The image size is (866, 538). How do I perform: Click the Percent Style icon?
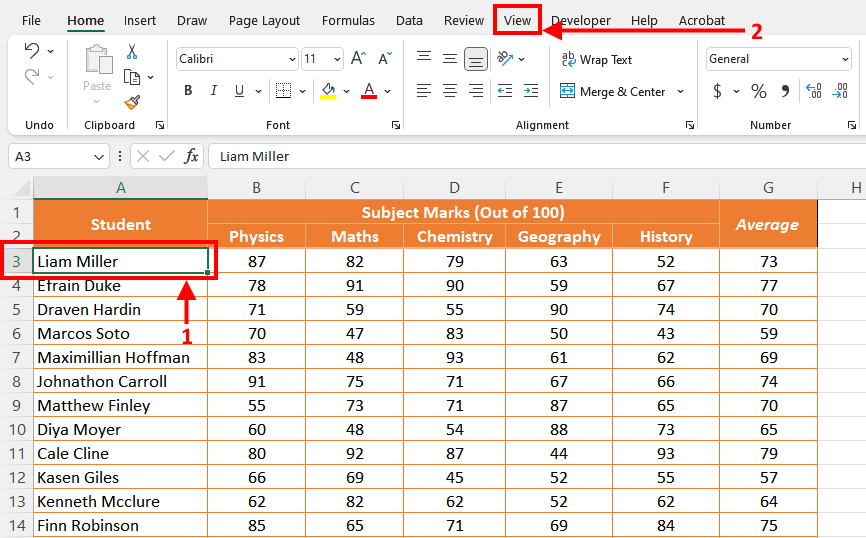759,92
